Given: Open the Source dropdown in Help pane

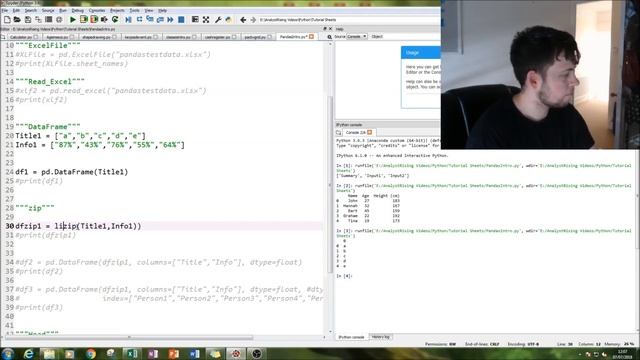Looking at the screenshot, I should (x=357, y=36).
